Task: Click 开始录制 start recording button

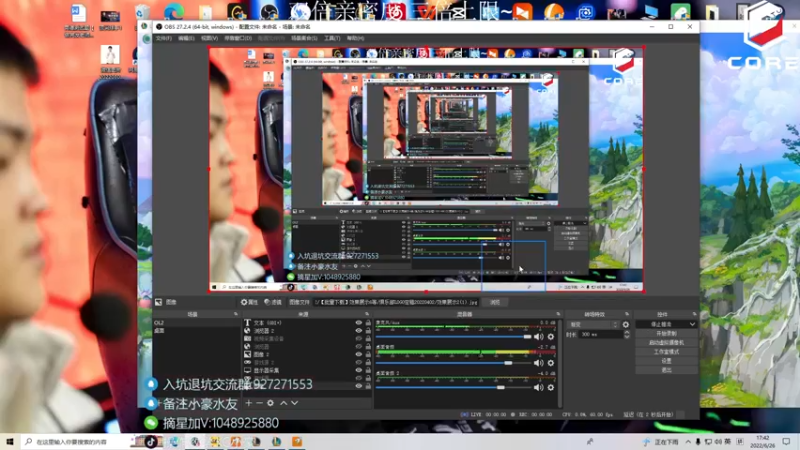Action: point(666,334)
